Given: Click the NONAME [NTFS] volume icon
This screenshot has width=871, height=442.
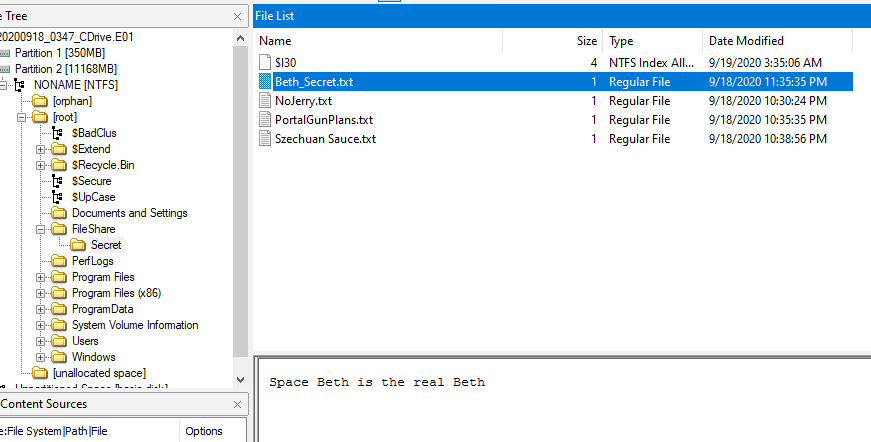Looking at the screenshot, I should pyautogui.click(x=20, y=85).
